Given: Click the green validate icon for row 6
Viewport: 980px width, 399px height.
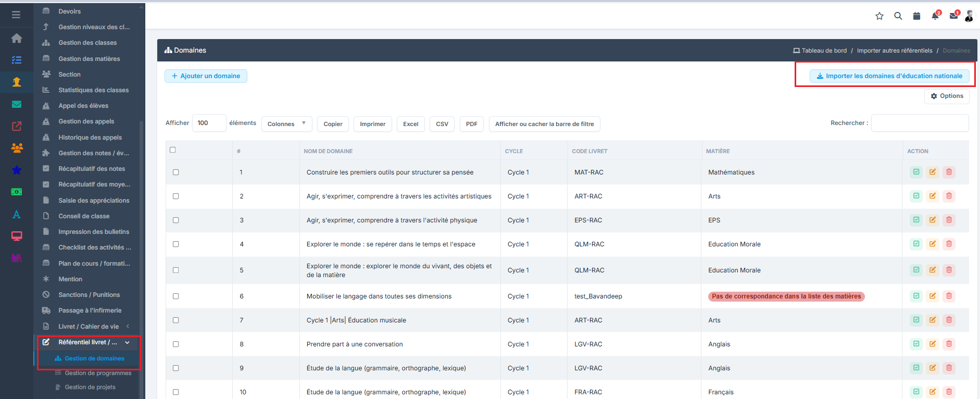Looking at the screenshot, I should (916, 296).
